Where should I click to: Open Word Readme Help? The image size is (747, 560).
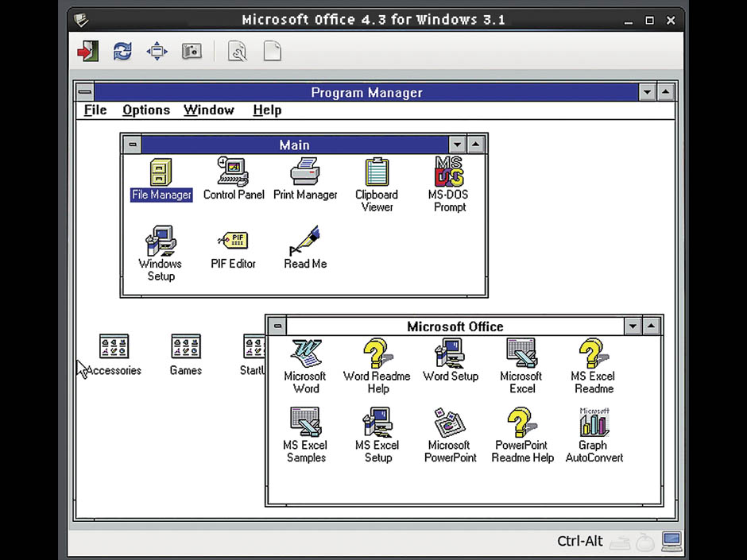(377, 367)
